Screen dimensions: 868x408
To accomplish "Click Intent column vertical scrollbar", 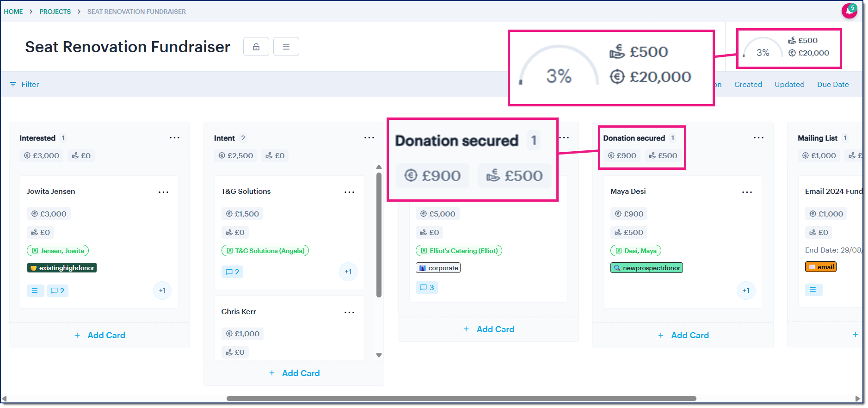I will [379, 235].
